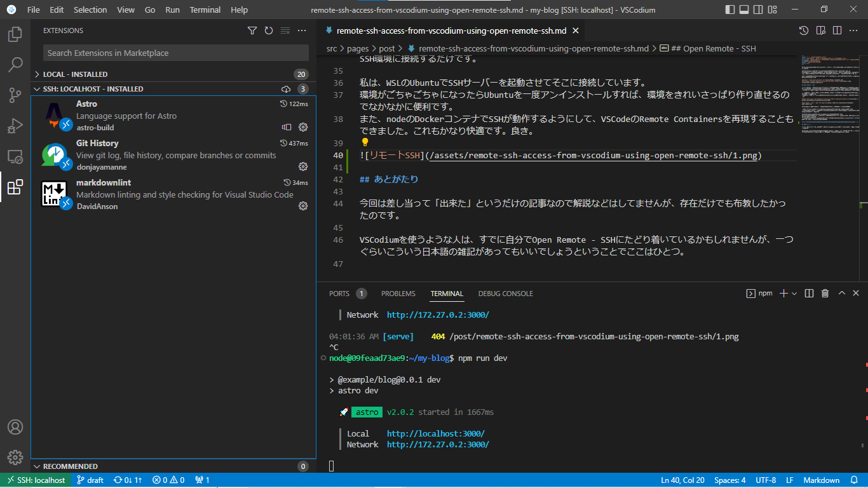868x488 pixels.
Task: Open markdown preview to the side
Action: tap(820, 30)
